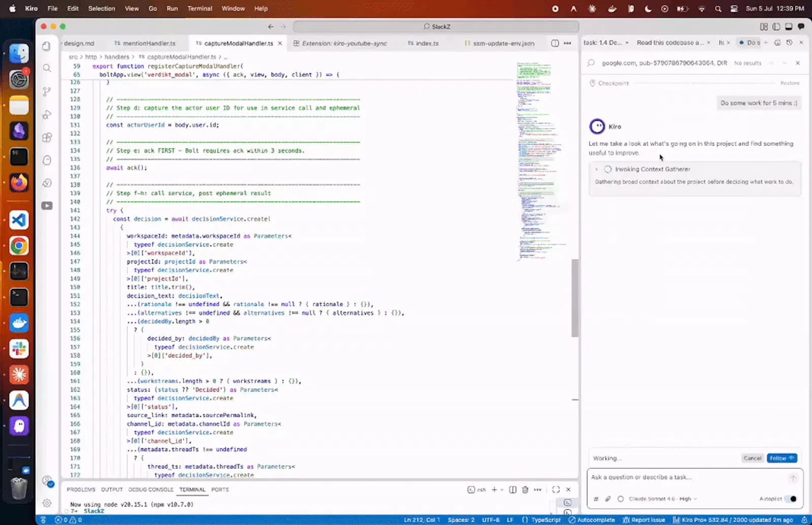Screen dimensions: 812x525
Task: Start a new chat session with plus
Action: coord(766,43)
